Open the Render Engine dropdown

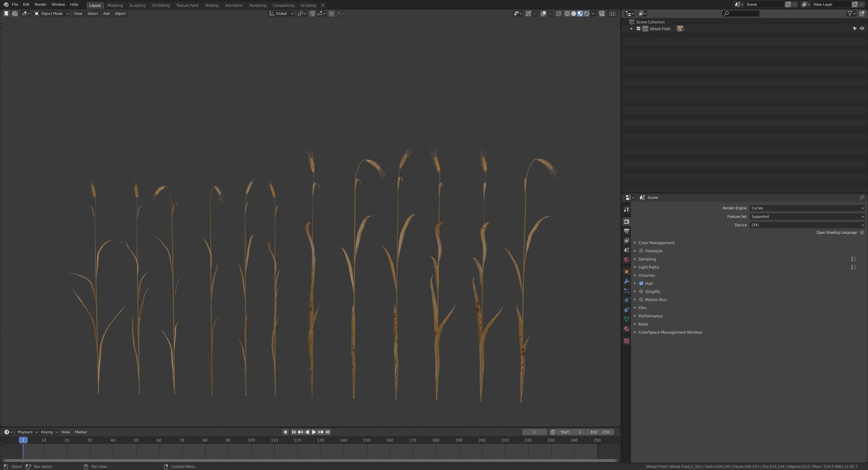pyautogui.click(x=807, y=208)
